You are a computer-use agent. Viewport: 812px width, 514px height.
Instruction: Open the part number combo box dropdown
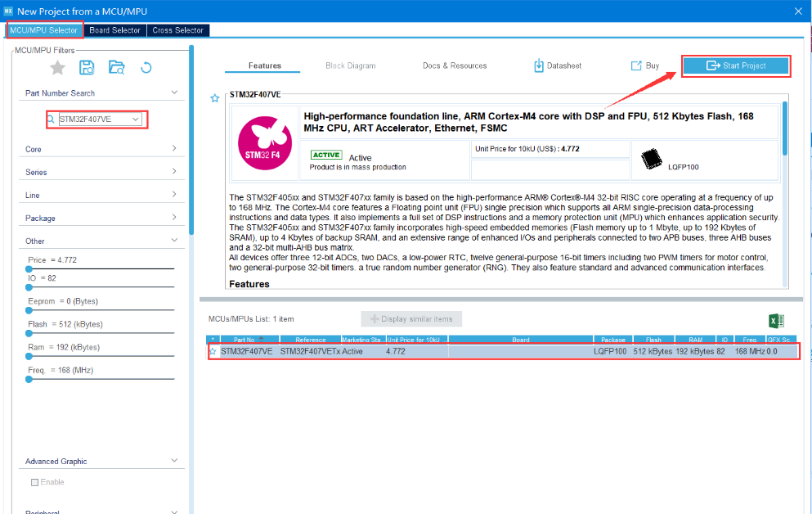135,119
